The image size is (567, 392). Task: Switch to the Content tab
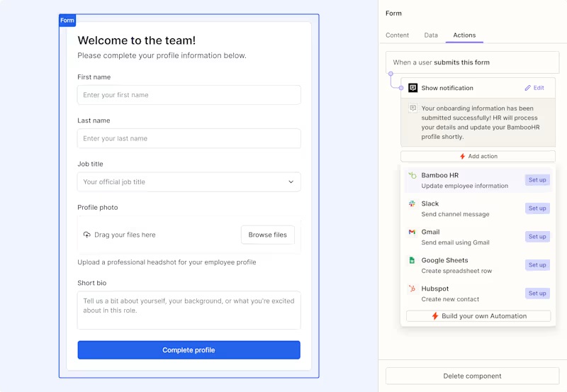(x=397, y=35)
